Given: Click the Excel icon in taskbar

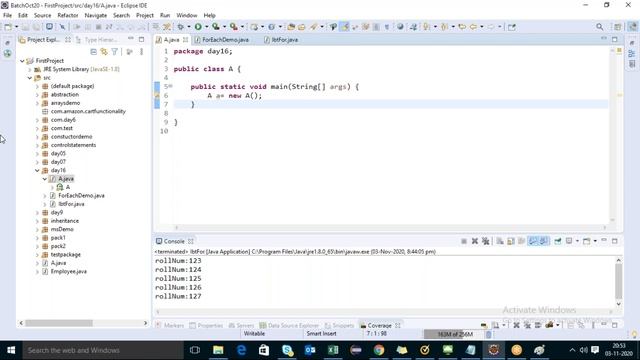Looking at the screenshot, I should click(333, 350).
